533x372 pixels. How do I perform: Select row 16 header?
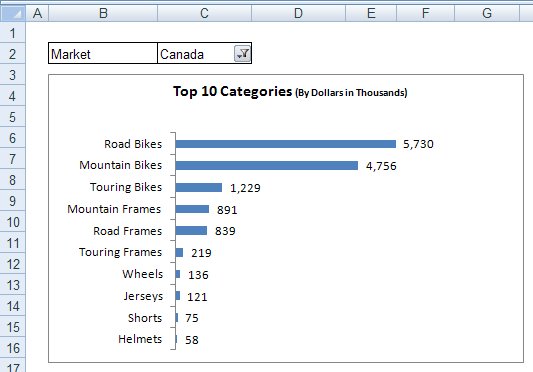13,348
